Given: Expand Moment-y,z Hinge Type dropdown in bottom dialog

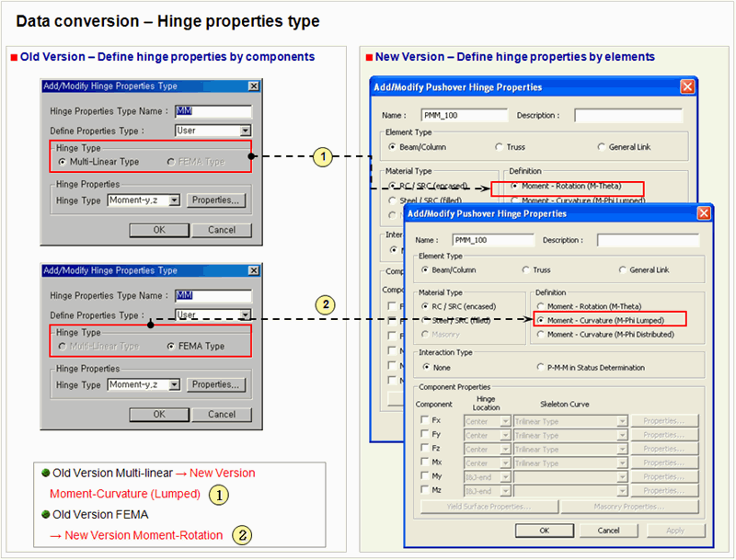Looking at the screenshot, I should (x=175, y=384).
